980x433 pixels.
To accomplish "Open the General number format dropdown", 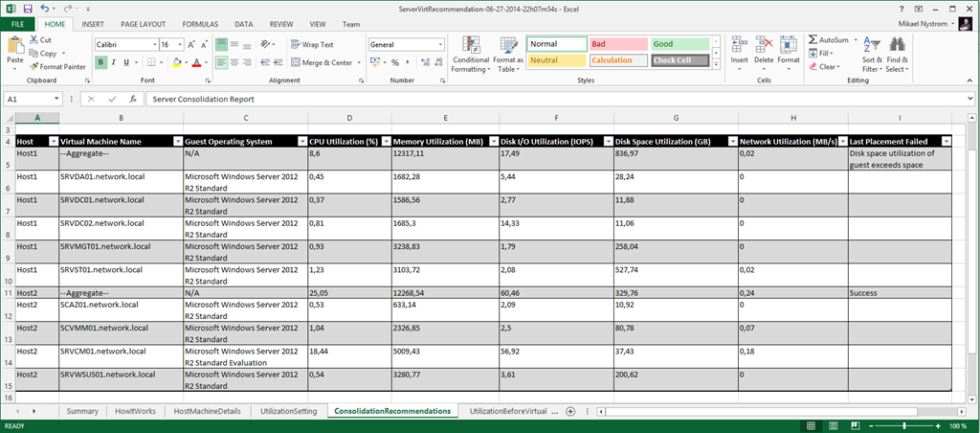I will pyautogui.click(x=440, y=45).
